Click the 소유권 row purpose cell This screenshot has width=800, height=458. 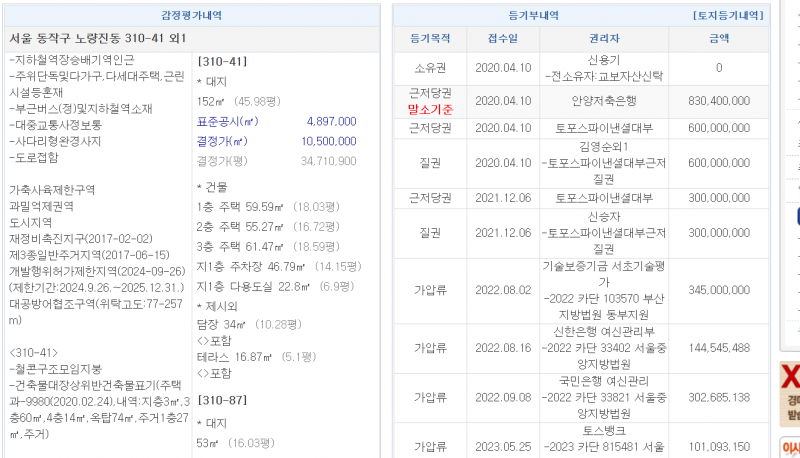pyautogui.click(x=431, y=68)
